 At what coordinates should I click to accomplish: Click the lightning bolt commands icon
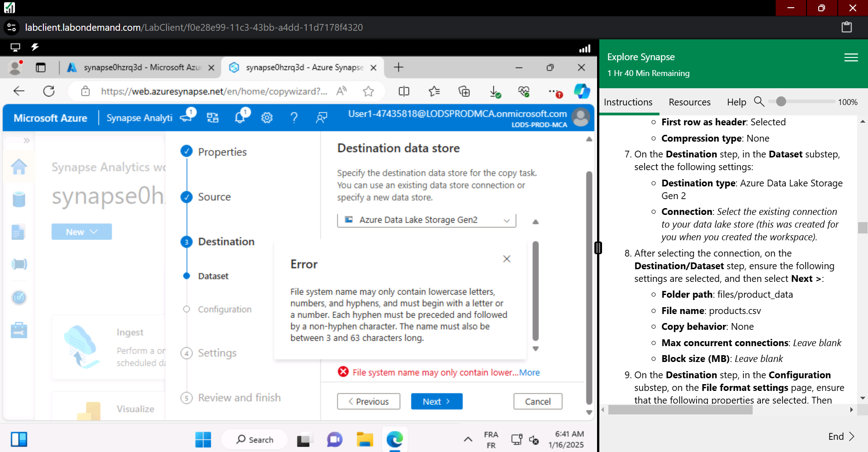tap(35, 47)
